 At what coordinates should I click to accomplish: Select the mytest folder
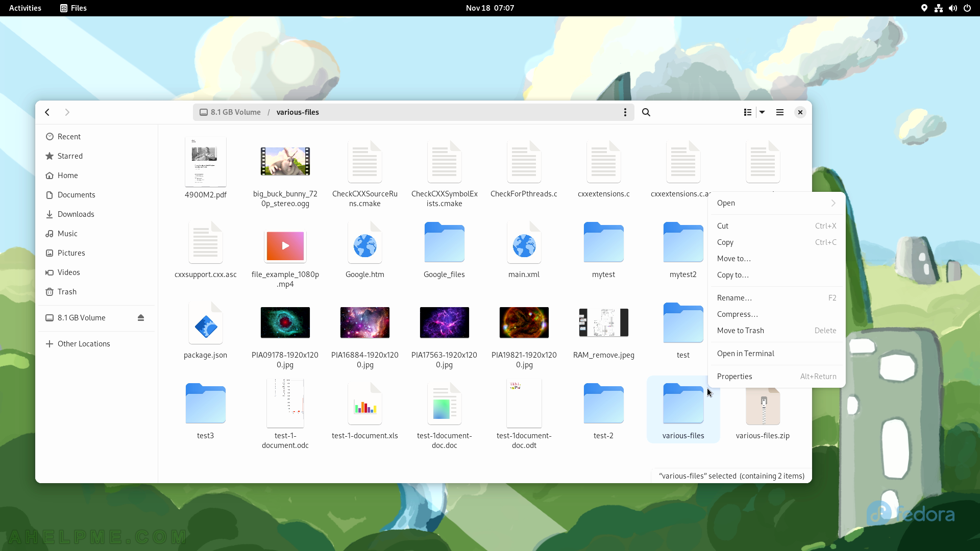tap(604, 242)
